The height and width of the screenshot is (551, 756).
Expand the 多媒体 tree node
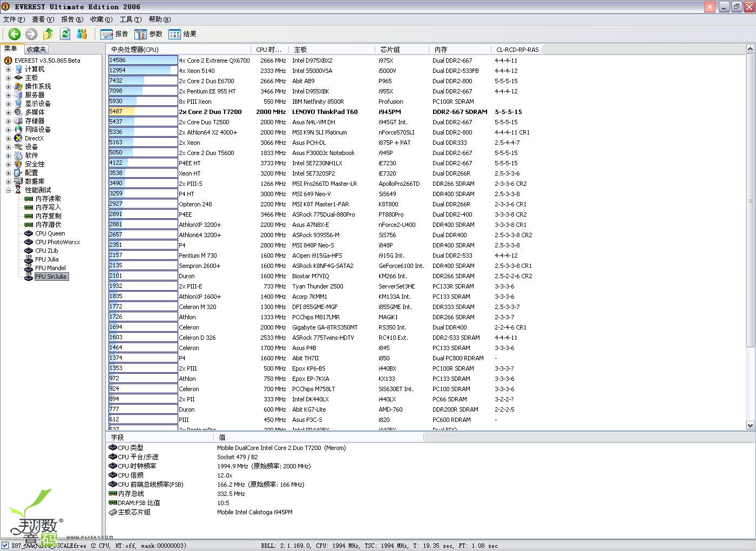[x=8, y=112]
